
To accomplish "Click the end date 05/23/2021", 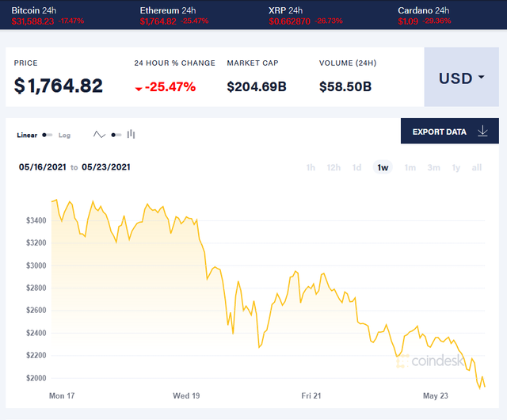I will point(105,167).
